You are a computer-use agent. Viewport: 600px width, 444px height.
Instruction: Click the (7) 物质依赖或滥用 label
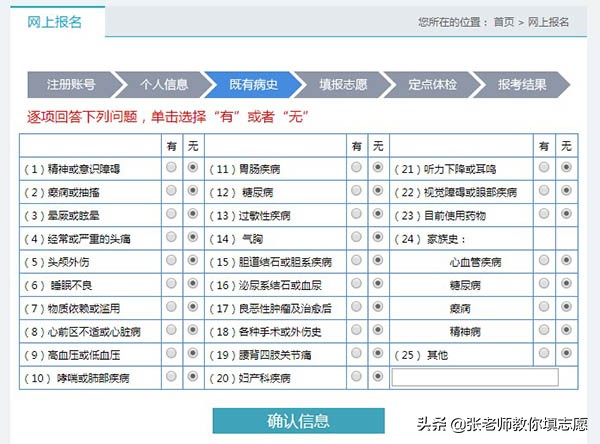72,309
